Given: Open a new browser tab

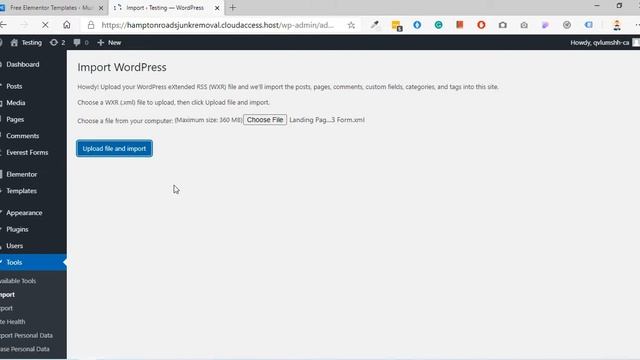Looking at the screenshot, I should 233,7.
